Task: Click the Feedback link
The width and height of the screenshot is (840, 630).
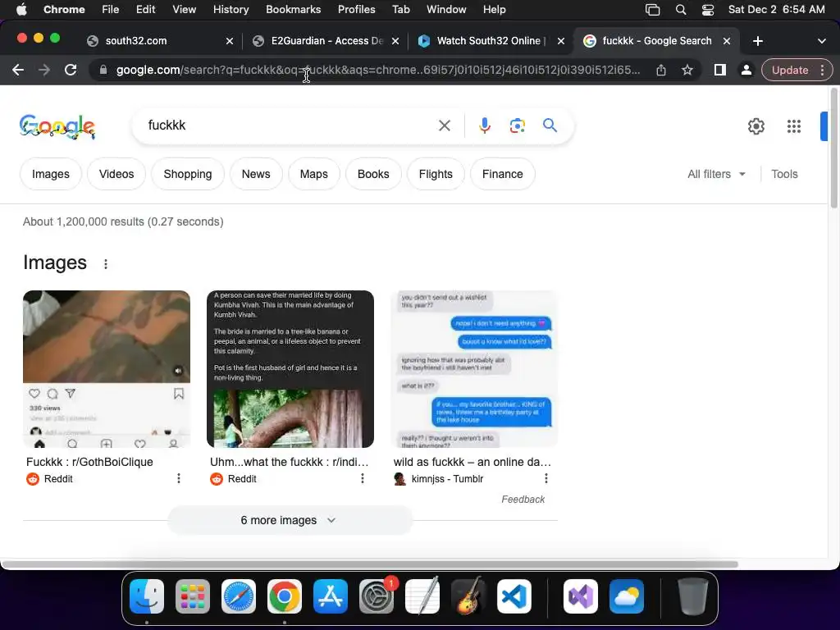Action: tap(523, 500)
